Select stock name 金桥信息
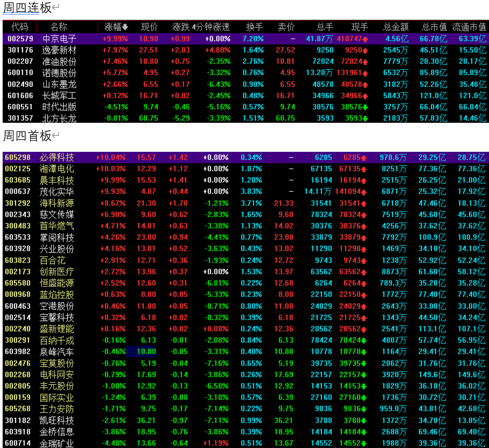This screenshot has height=448, width=489. click(x=57, y=432)
